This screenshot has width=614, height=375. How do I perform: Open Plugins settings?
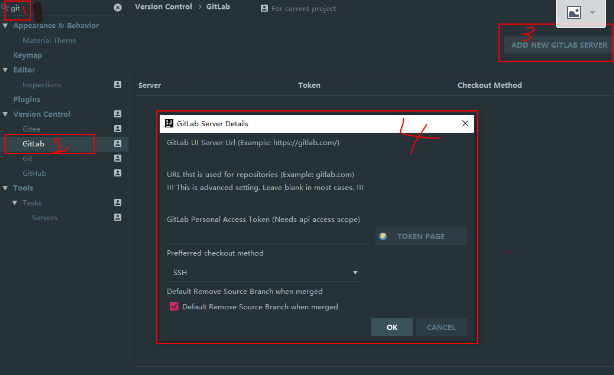coord(27,99)
